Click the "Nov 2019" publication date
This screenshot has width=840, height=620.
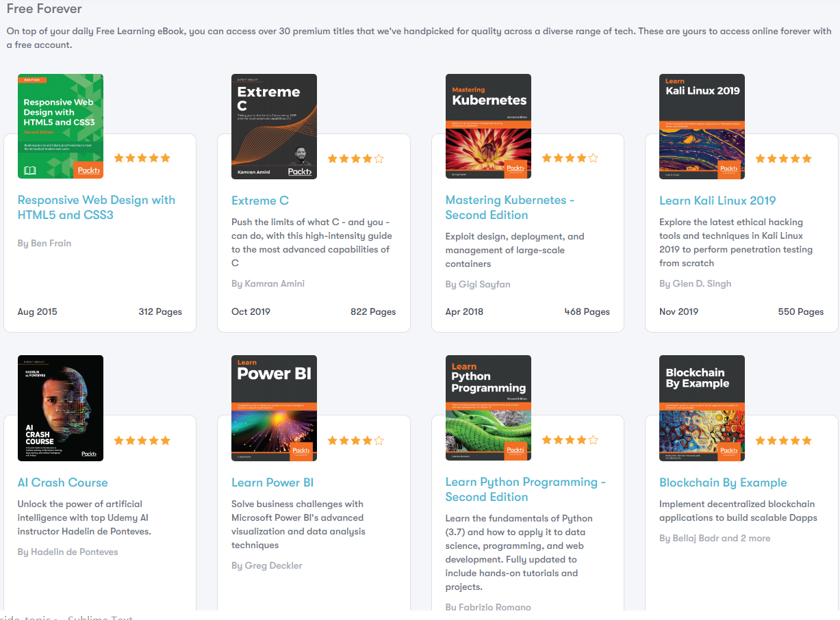(x=679, y=311)
